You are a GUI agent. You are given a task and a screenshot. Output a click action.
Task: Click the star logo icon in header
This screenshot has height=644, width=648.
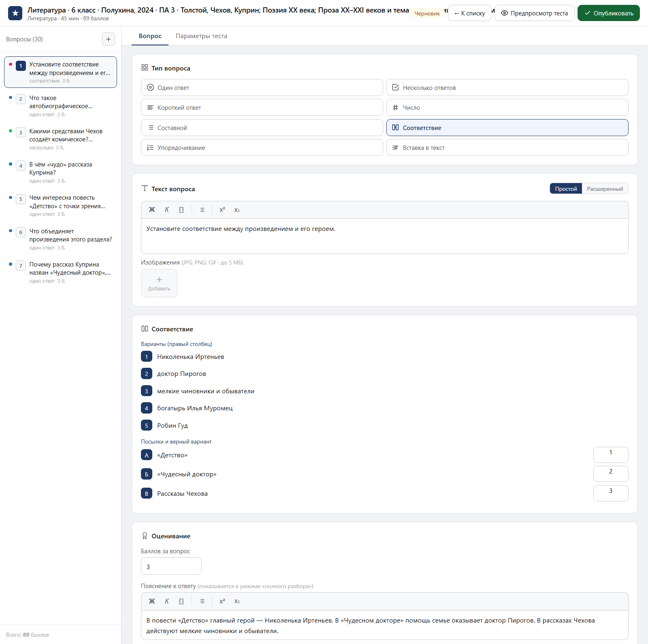tap(15, 13)
